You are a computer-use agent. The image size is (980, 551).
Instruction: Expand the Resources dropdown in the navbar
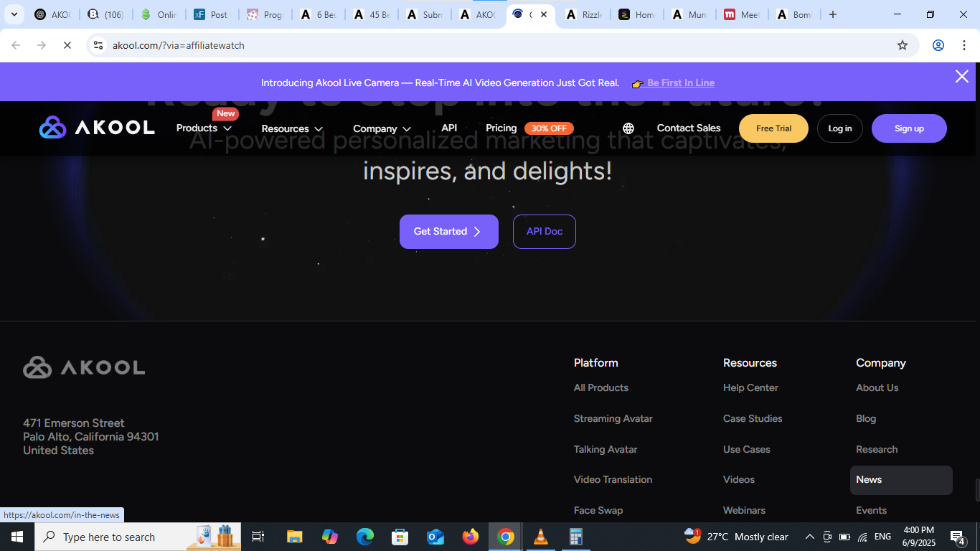(x=292, y=129)
